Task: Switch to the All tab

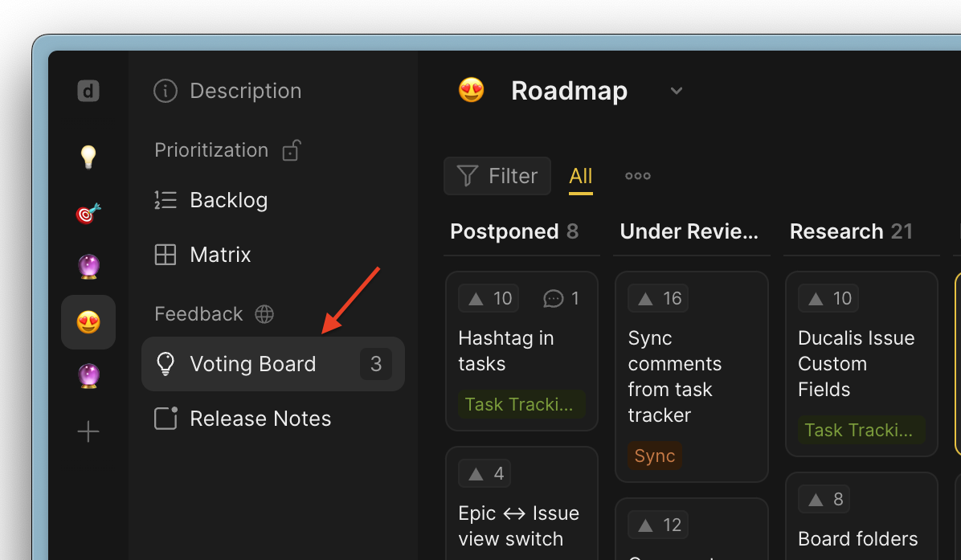Action: [580, 176]
